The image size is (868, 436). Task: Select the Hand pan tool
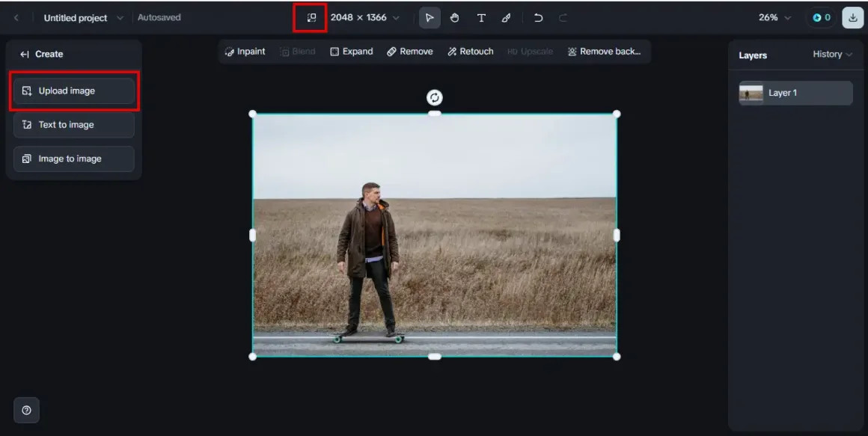click(x=455, y=18)
